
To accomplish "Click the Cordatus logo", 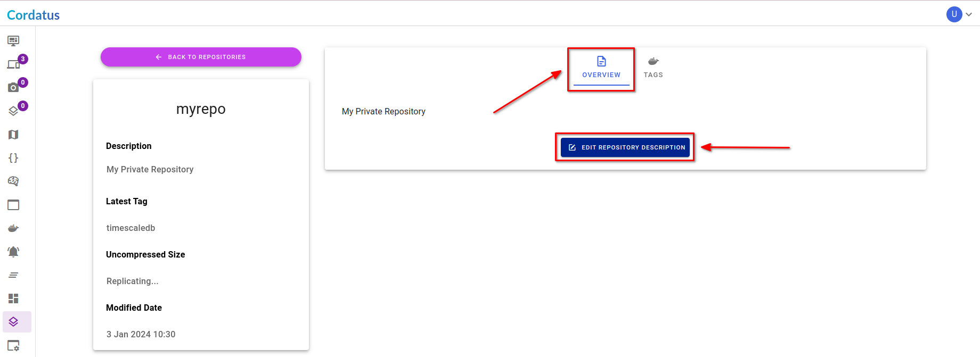I will (33, 15).
